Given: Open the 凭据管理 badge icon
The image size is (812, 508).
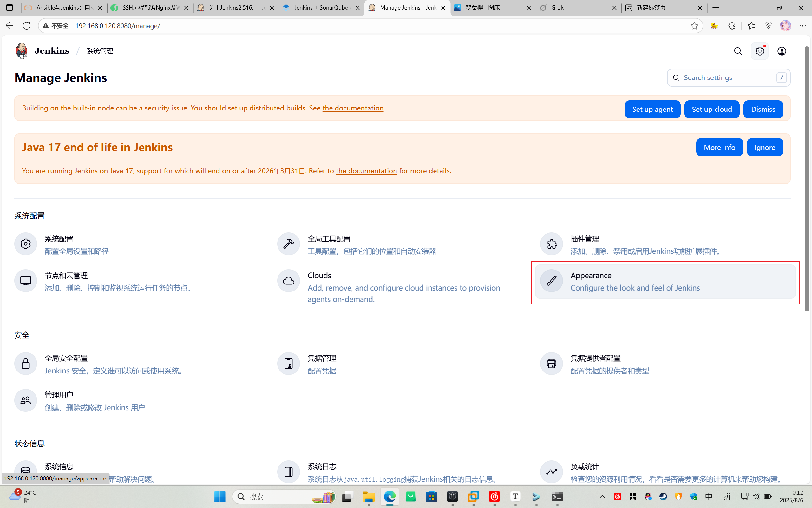Looking at the screenshot, I should click(x=288, y=364).
